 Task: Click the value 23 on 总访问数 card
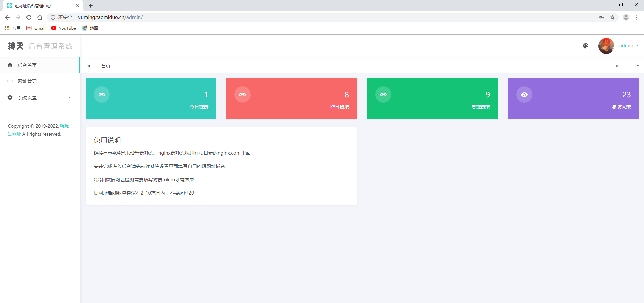coord(627,95)
